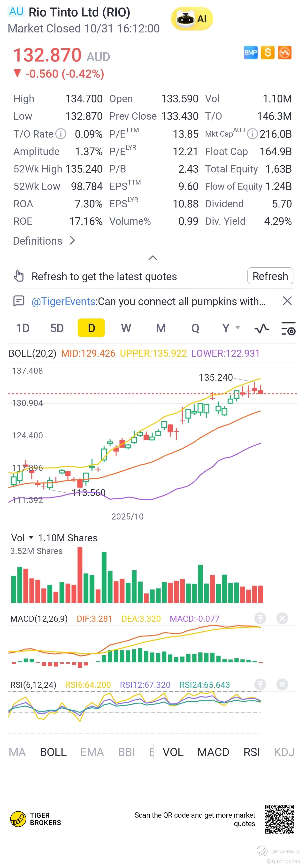
Task: Dismiss the TigerEvents banner with X
Action: (287, 301)
